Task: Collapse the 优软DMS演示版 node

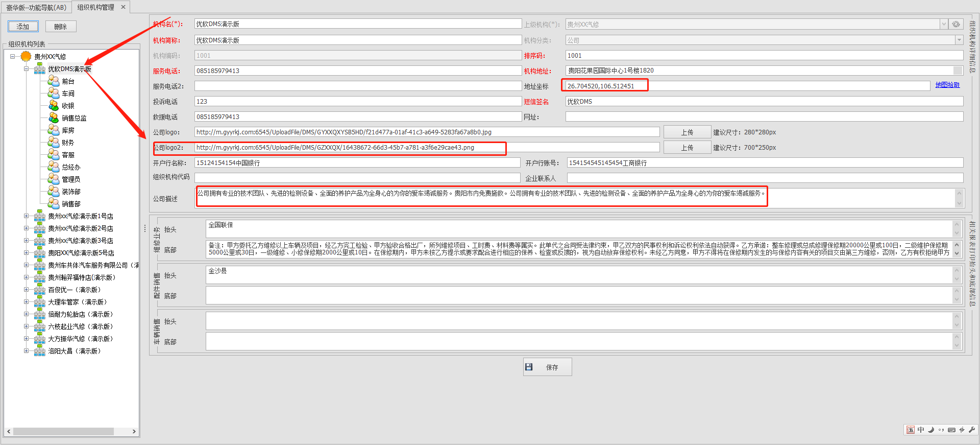Action: [x=27, y=68]
